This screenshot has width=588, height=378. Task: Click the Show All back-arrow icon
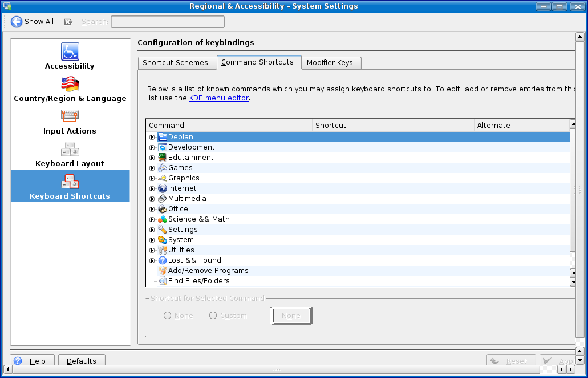point(17,22)
